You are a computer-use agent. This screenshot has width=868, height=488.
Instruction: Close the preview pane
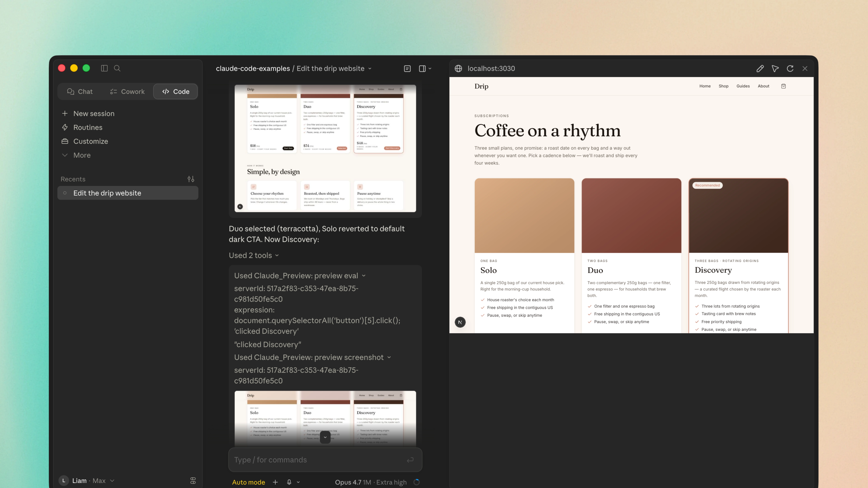[805, 69]
